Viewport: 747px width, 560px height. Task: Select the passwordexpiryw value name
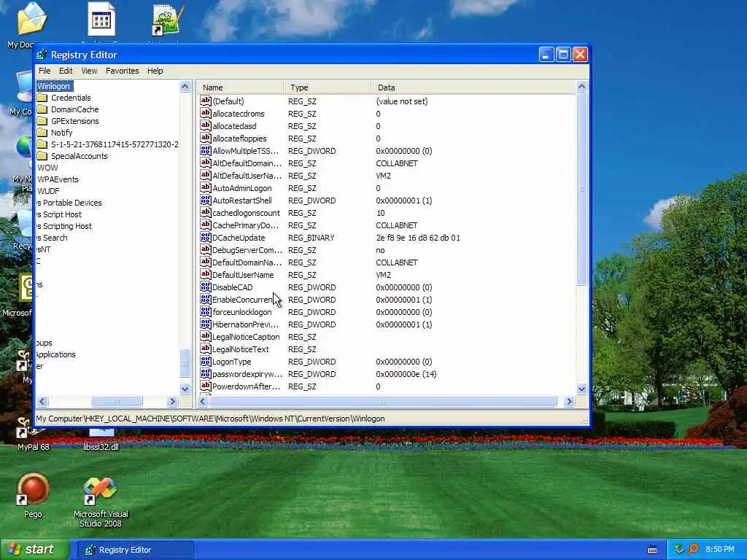coord(247,374)
